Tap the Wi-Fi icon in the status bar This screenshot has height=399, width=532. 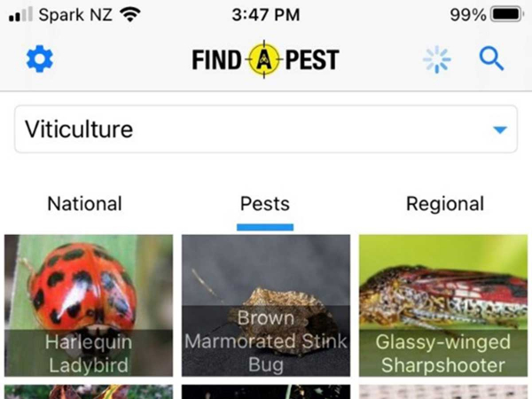[130, 14]
